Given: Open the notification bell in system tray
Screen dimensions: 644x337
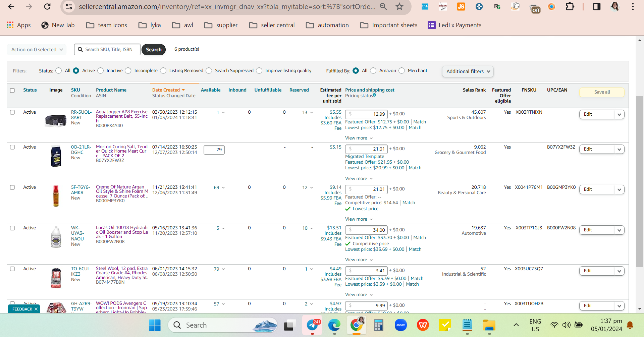Looking at the screenshot, I should 630,325.
